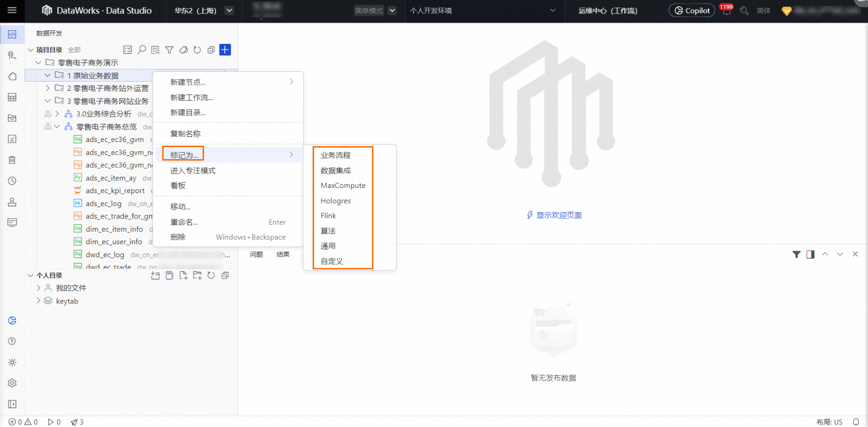Click the tag icon in project directory toolbar
This screenshot has height=427, width=868.
(183, 50)
